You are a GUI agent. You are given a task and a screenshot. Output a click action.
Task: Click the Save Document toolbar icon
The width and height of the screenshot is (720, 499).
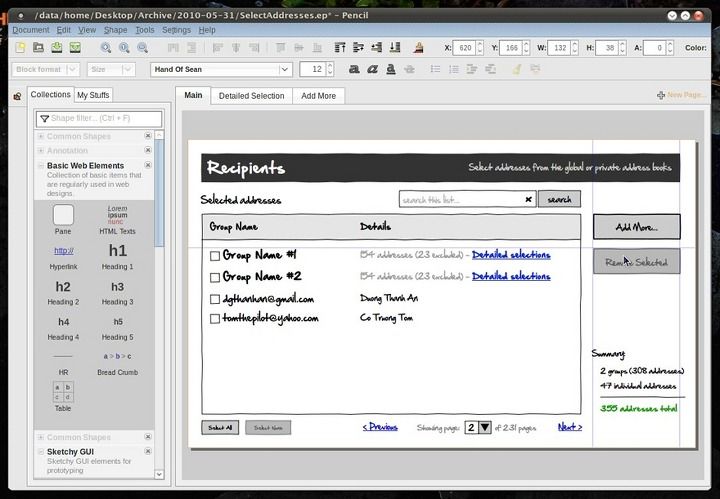pos(57,47)
